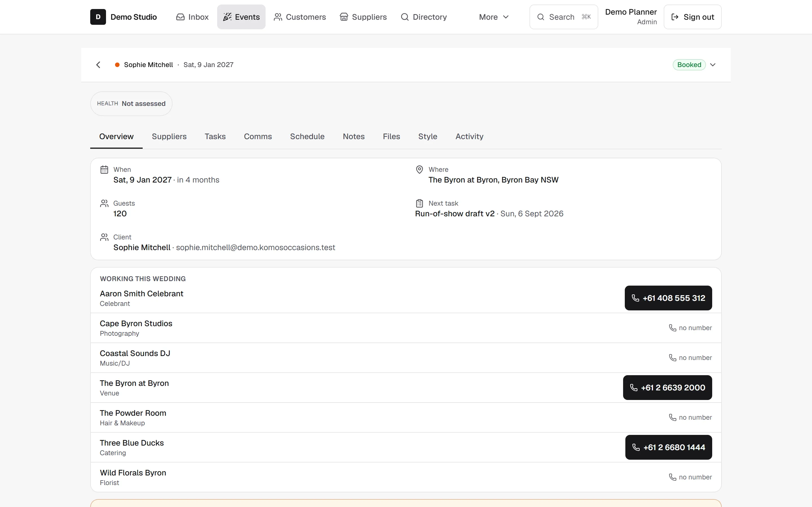Click the Demo Studio D logo

98,17
